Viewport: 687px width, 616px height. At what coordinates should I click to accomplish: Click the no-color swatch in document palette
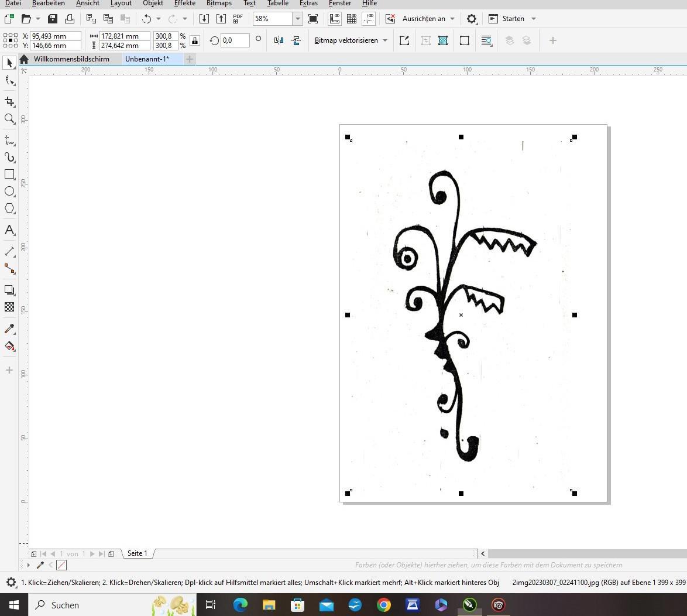point(61,565)
